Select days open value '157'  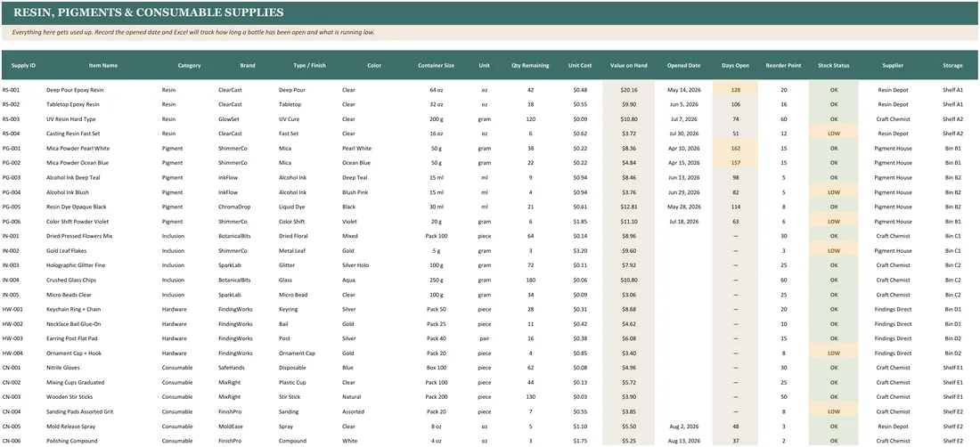click(735, 163)
